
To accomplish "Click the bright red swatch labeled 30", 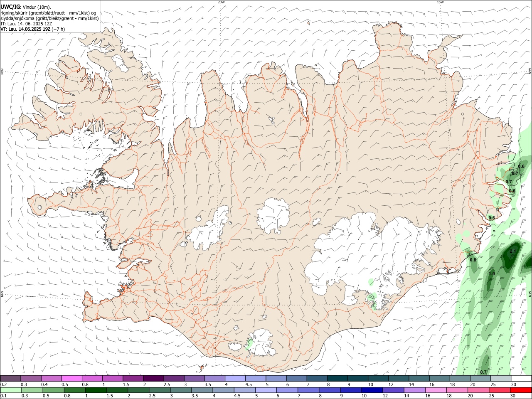I will pyautogui.click(x=521, y=390).
